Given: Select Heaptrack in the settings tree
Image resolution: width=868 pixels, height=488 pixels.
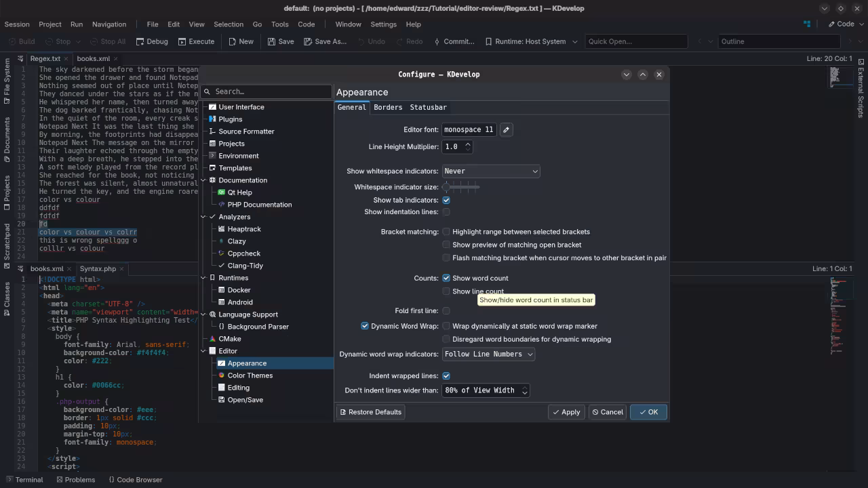Looking at the screenshot, I should click(243, 229).
